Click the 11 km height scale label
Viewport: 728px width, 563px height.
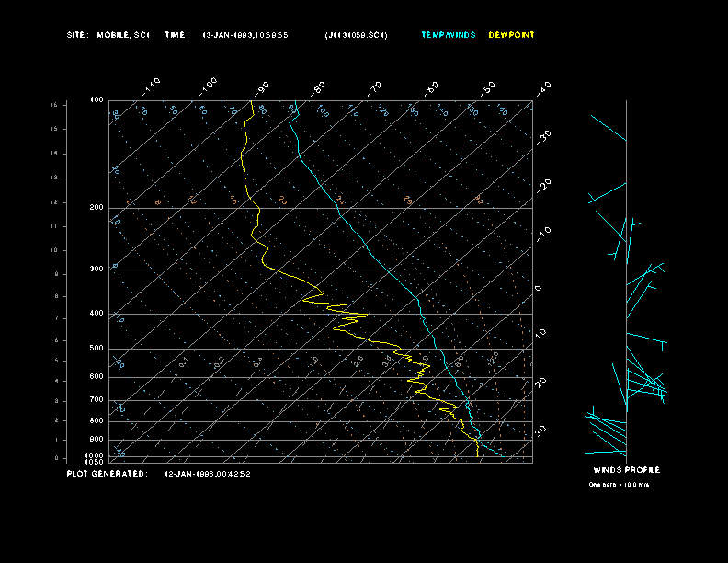tap(54, 226)
